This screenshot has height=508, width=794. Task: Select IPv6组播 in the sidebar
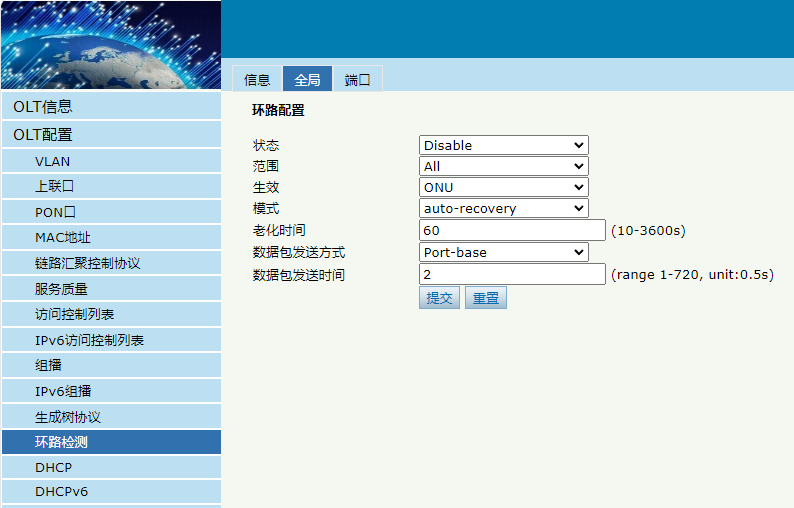coord(111,391)
